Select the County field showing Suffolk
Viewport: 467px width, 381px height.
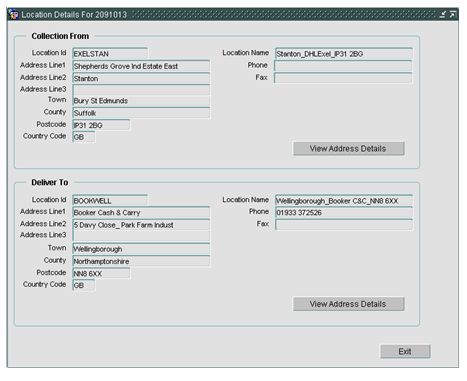[x=141, y=113]
